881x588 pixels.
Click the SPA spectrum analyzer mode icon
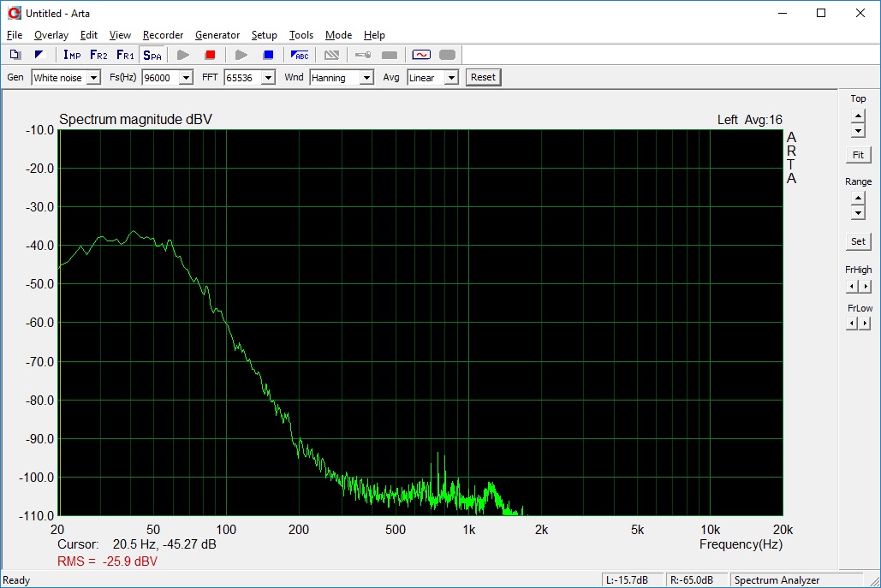click(152, 55)
